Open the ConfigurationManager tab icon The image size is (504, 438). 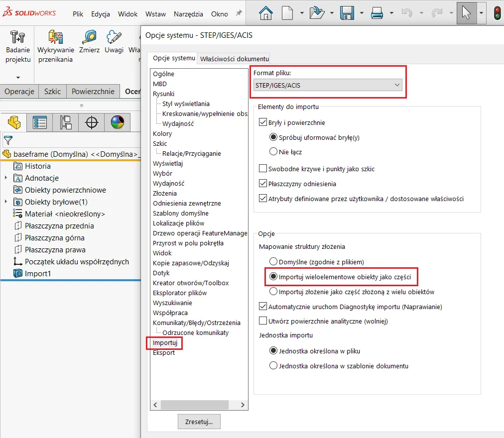(x=66, y=122)
